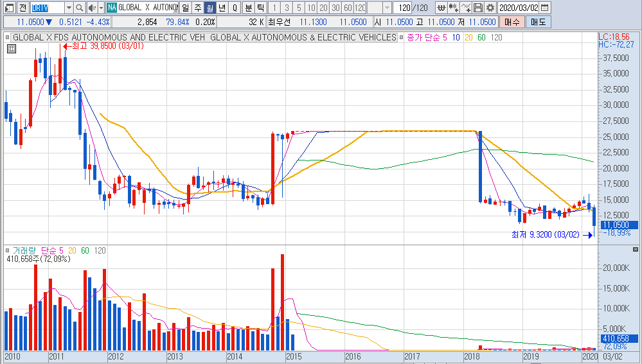Choose interval 1 button

click(274, 7)
